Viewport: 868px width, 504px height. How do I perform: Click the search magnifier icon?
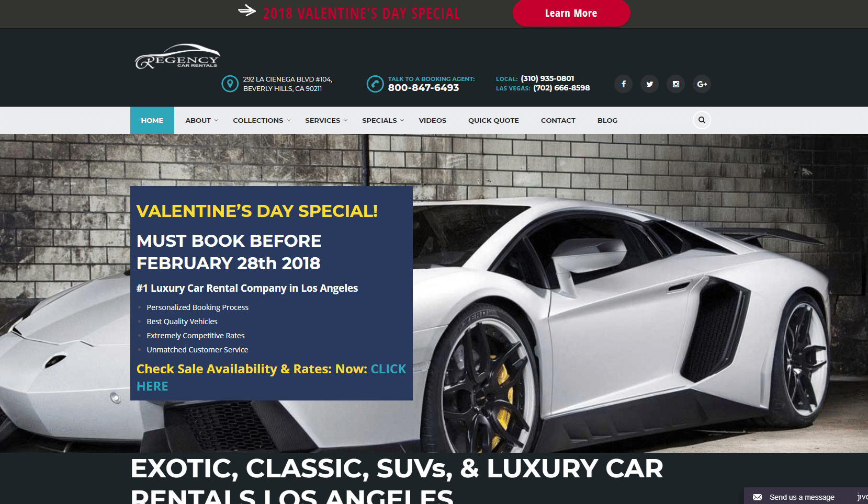pyautogui.click(x=702, y=120)
